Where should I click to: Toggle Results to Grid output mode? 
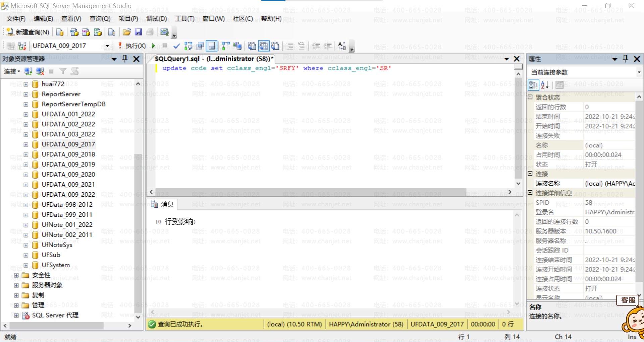tap(264, 46)
